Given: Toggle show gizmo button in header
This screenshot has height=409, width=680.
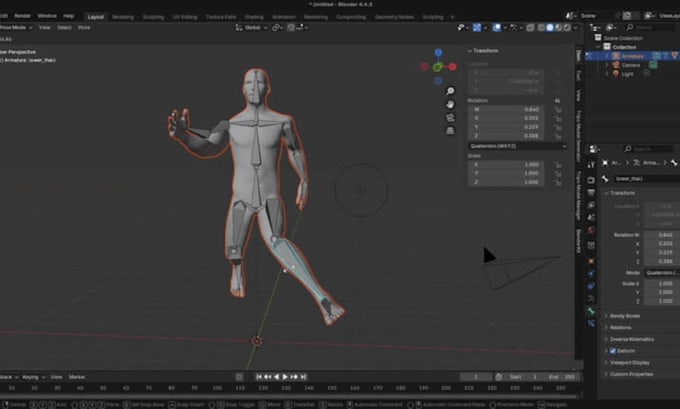Looking at the screenshot, I should 477,27.
